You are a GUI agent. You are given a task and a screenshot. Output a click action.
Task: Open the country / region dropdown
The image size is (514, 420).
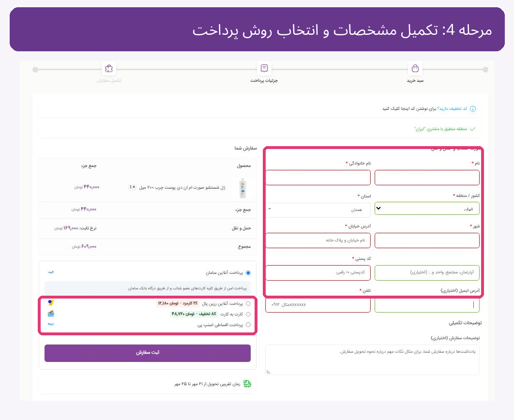click(427, 209)
